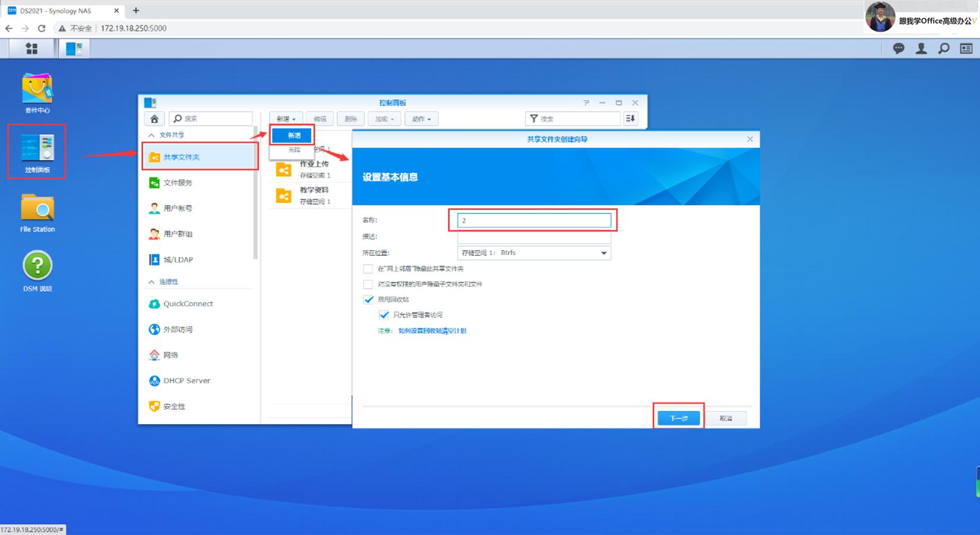Open 域/LDAP in the sidebar
This screenshot has height=535, width=980.
click(x=199, y=260)
